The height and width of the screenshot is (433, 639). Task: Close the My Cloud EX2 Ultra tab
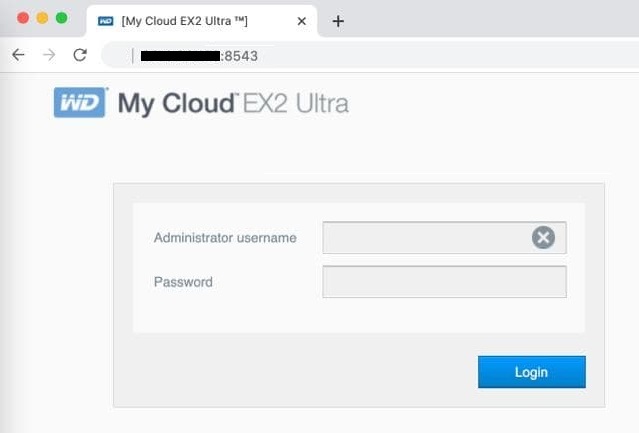coord(302,21)
